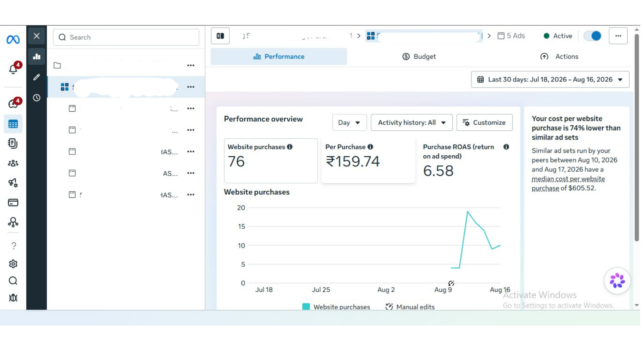This screenshot has height=362, width=644.
Task: Open the date range dropdown
Action: tap(550, 80)
